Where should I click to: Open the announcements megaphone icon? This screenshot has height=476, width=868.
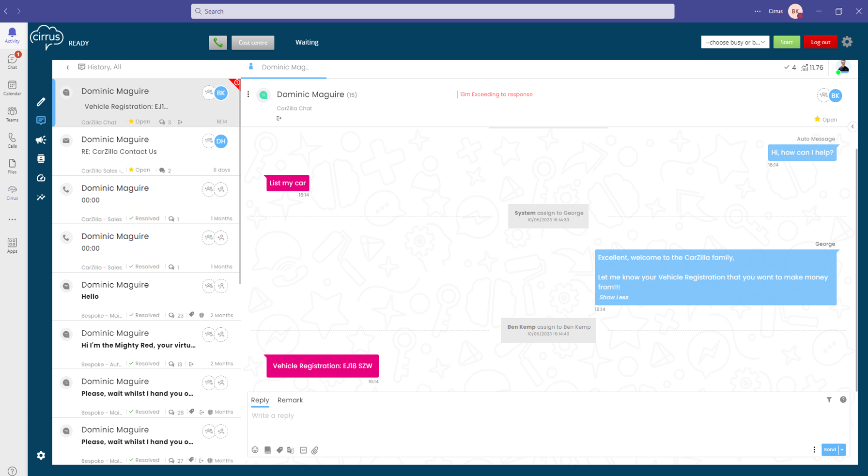coord(41,140)
